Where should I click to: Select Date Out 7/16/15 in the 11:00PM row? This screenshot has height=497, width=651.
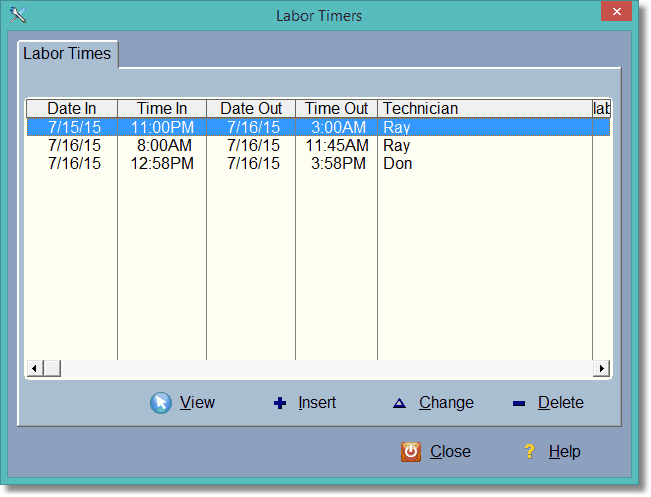(253, 127)
